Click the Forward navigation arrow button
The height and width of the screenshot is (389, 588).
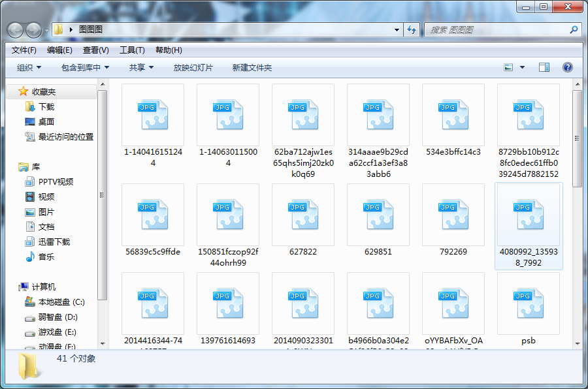click(34, 31)
